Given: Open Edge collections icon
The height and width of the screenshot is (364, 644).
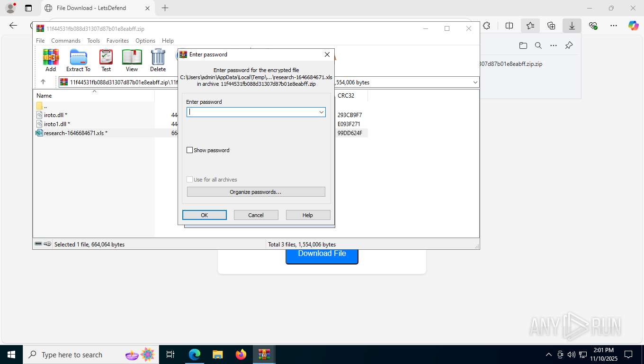Looking at the screenshot, I should (551, 26).
